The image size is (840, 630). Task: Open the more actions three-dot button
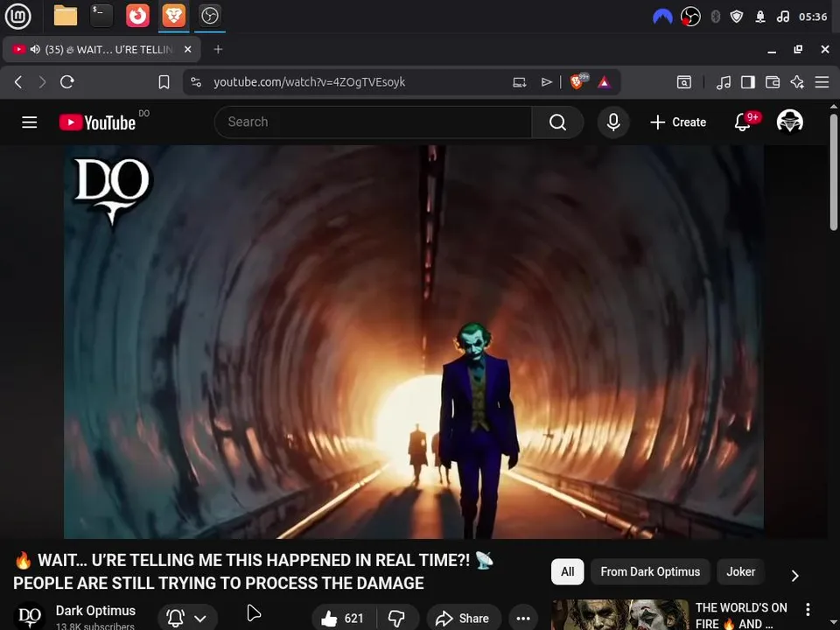click(x=523, y=619)
